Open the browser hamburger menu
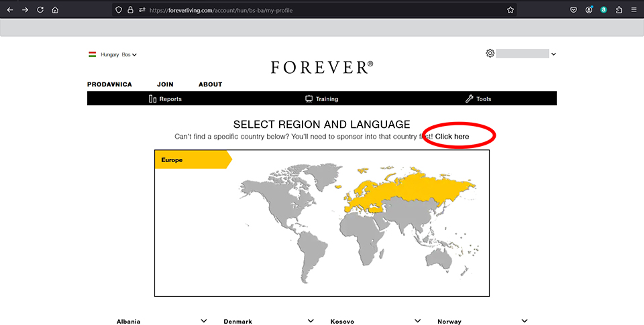The image size is (644, 325). click(x=634, y=10)
